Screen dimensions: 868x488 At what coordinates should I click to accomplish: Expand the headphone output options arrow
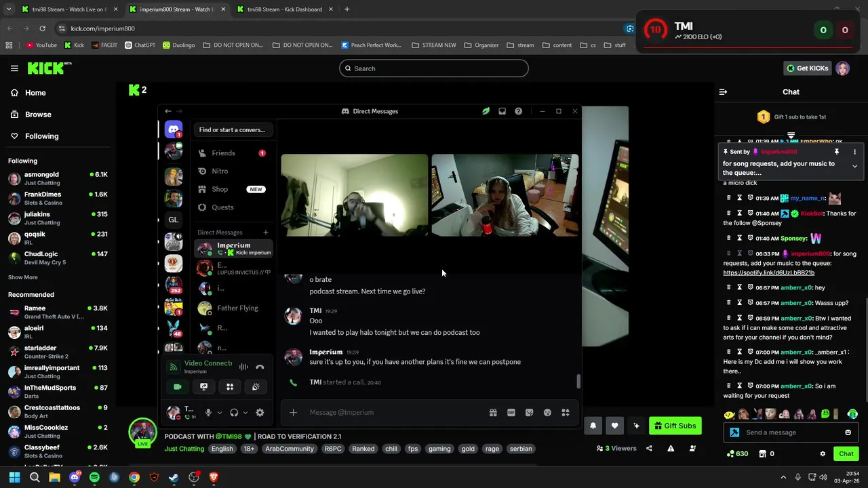pos(245,412)
